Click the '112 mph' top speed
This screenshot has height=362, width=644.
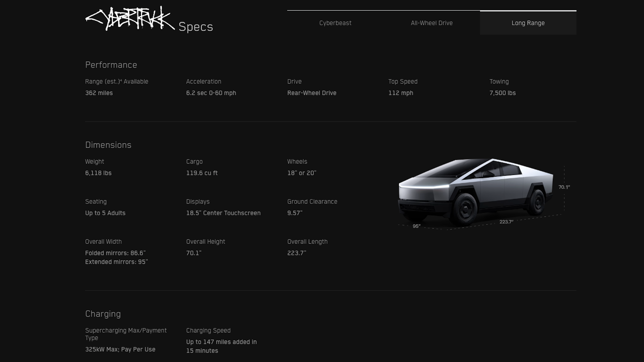[400, 93]
